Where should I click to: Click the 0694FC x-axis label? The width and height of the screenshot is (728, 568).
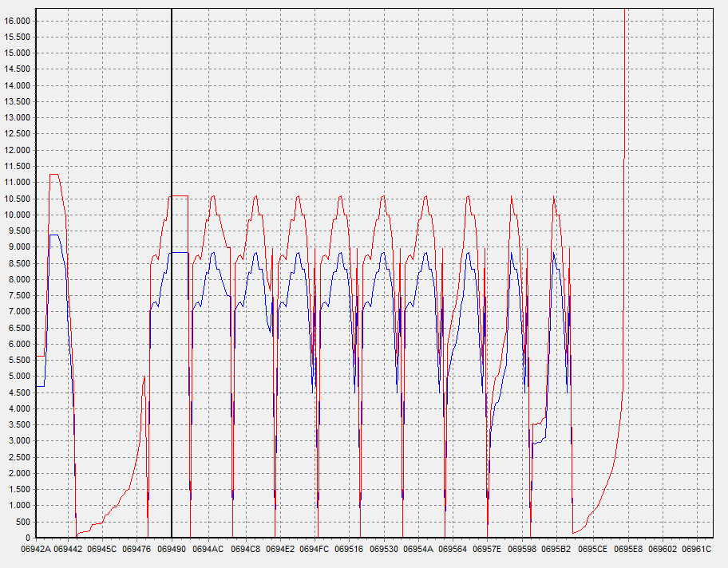coord(315,550)
